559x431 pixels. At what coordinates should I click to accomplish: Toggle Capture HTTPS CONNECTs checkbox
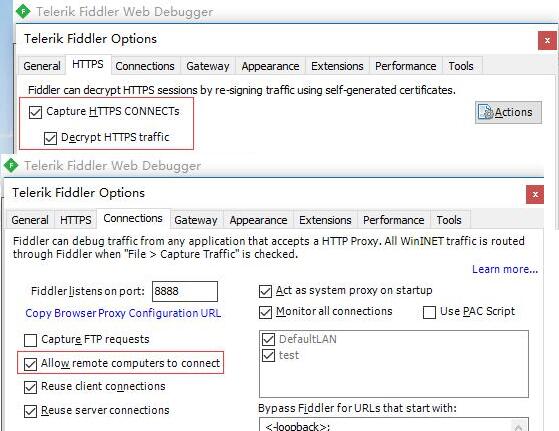pyautogui.click(x=35, y=112)
